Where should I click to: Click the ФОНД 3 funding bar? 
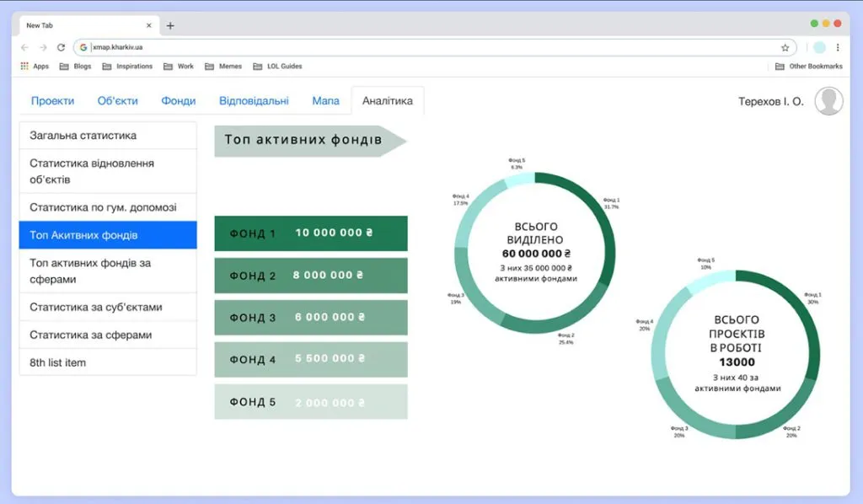coord(310,318)
